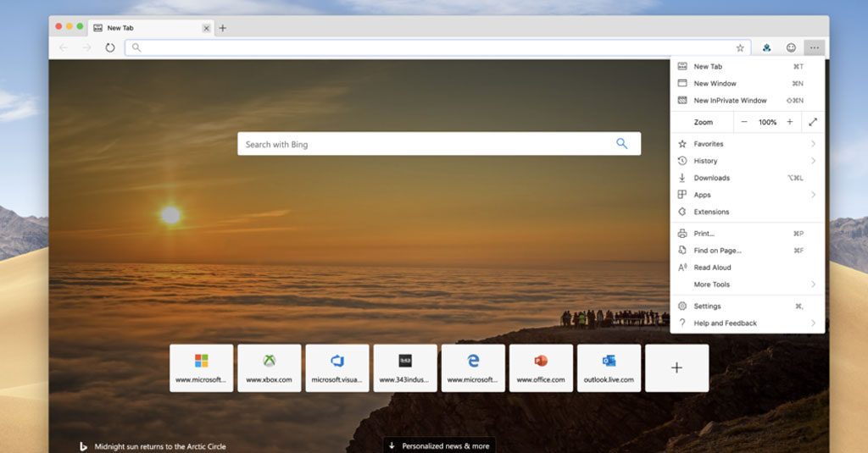Expand the Apps submenu

748,195
